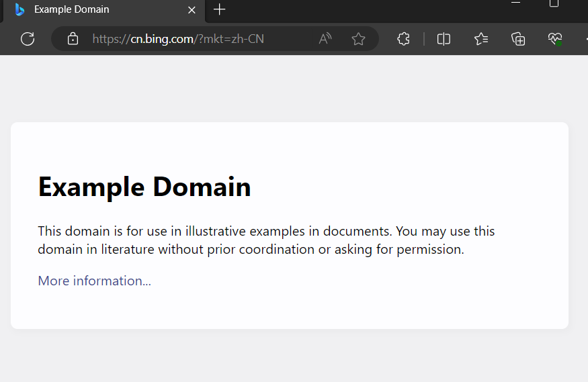Open the Extensions puzzle icon
588x382 pixels.
[403, 39]
